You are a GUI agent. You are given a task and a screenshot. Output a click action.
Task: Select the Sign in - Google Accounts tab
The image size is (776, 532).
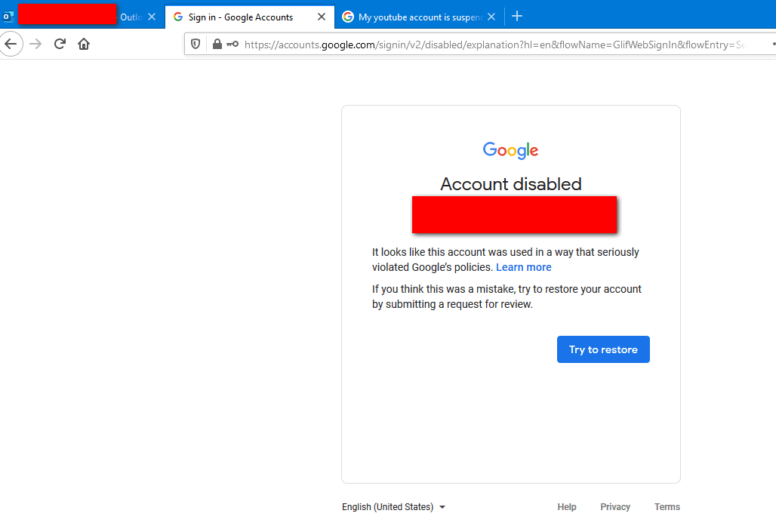pos(250,17)
